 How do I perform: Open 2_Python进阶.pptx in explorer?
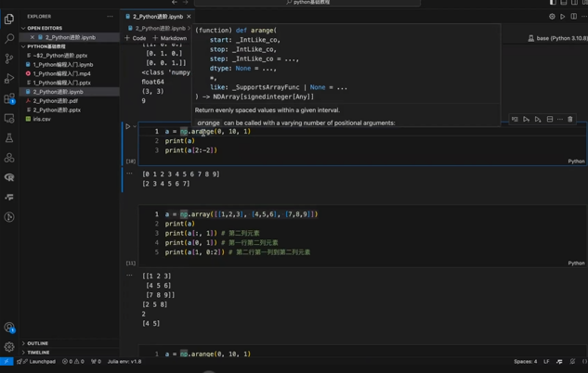tap(57, 110)
